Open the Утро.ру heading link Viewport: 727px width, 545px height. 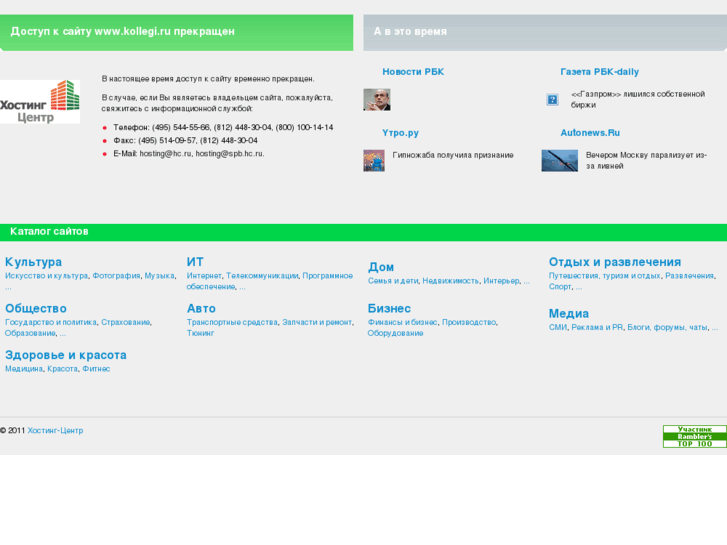point(401,133)
